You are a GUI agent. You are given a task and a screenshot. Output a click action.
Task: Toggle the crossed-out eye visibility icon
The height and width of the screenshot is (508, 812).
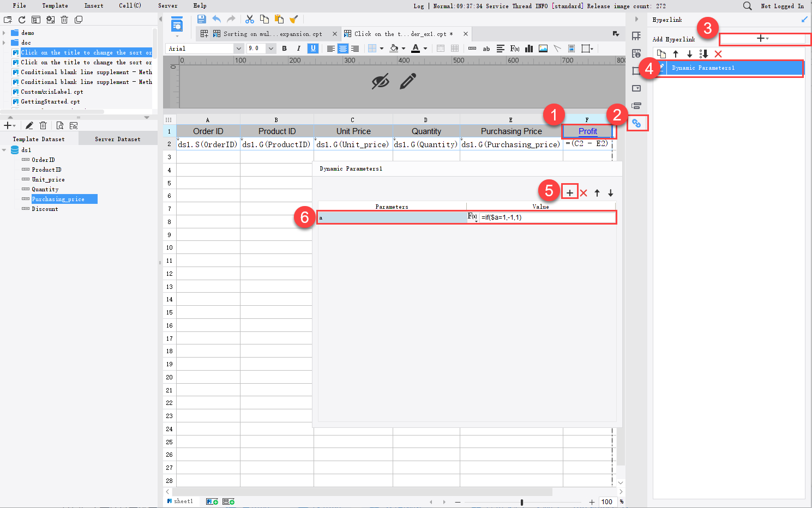381,82
